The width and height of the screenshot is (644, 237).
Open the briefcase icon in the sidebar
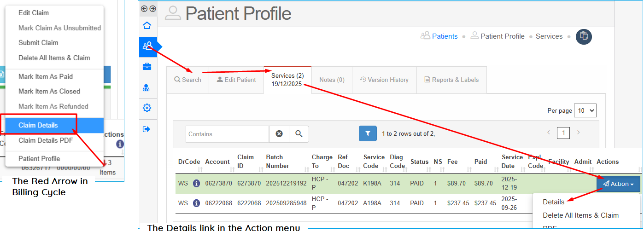147,67
